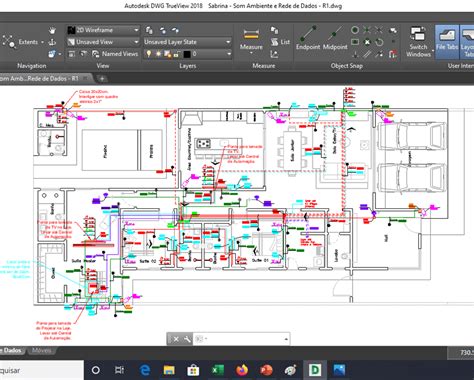Open File Explorer from the taskbar
474x380 pixels.
169,370
